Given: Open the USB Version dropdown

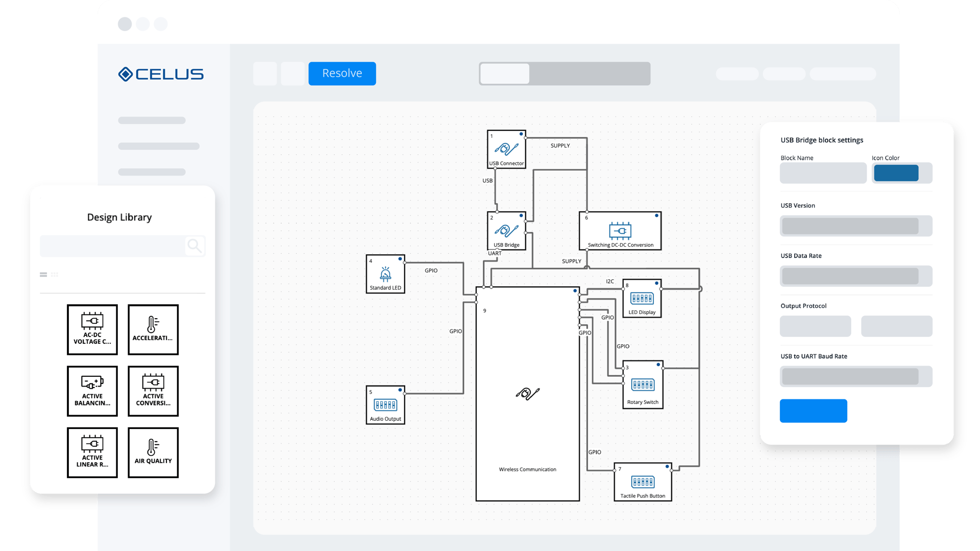Looking at the screenshot, I should tap(856, 226).
